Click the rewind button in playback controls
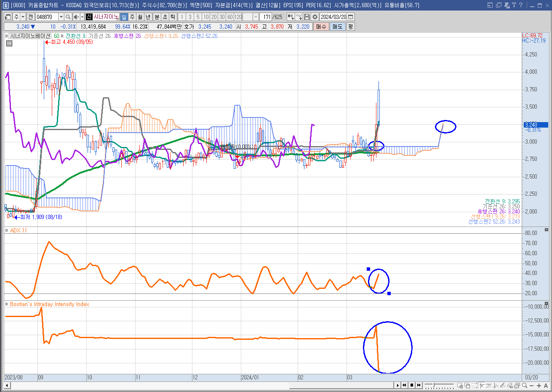Image resolution: width=552 pixels, height=392 pixels. pyautogui.click(x=404, y=385)
